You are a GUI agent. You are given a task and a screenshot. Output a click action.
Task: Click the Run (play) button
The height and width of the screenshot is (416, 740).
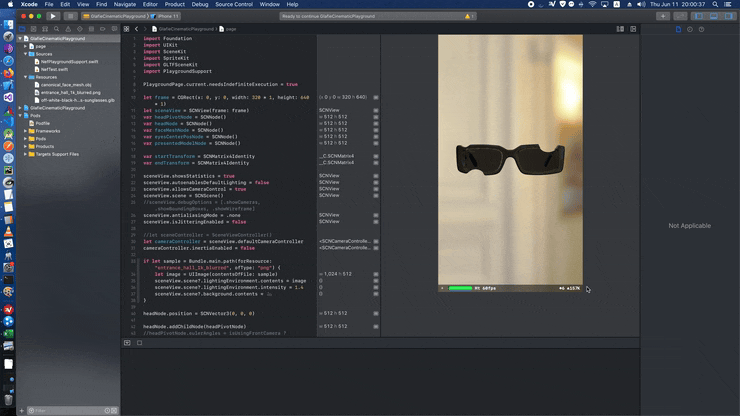coord(53,16)
